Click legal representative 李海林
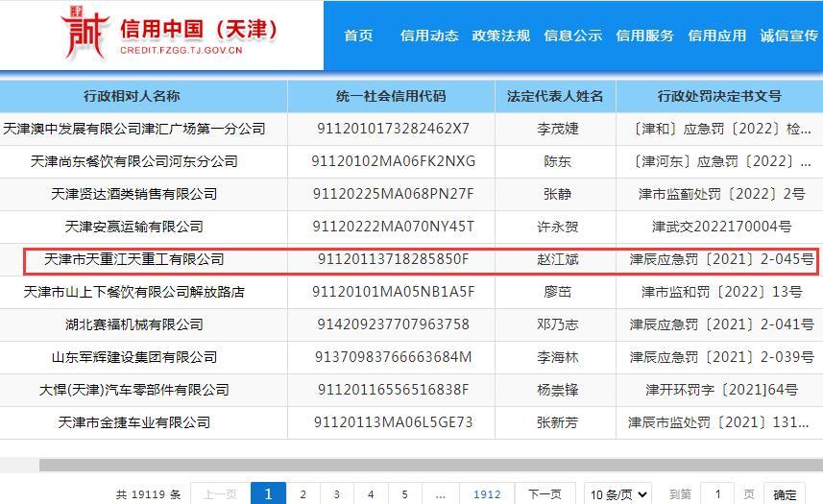 pos(557,357)
